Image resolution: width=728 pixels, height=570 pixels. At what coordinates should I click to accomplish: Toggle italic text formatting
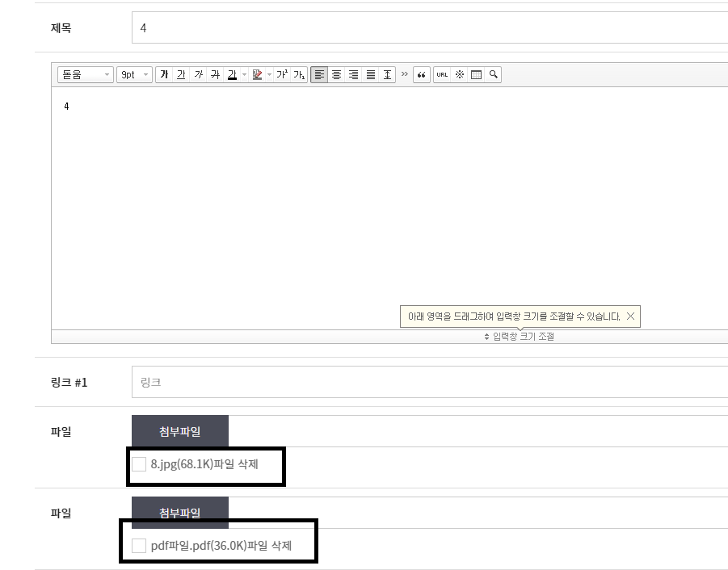198,74
